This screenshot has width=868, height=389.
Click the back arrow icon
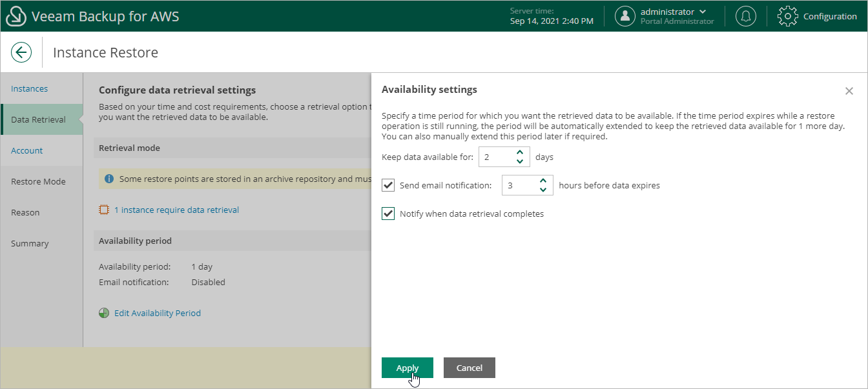click(x=21, y=52)
